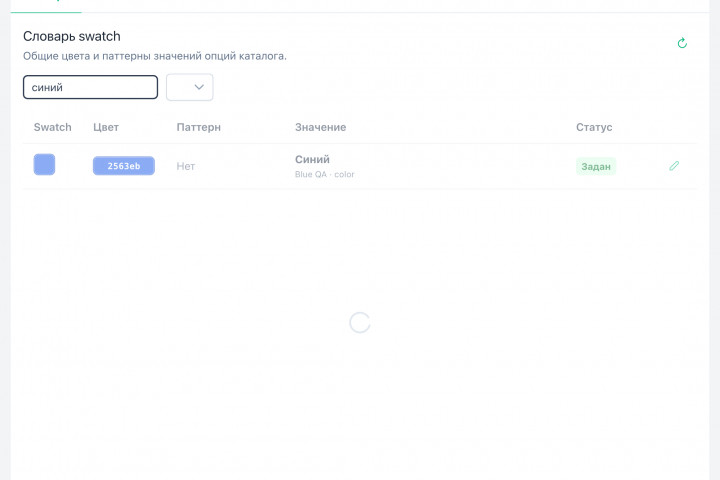Image resolution: width=720 pixels, height=480 pixels.
Task: Select the blue swatch square
Action: (44, 164)
